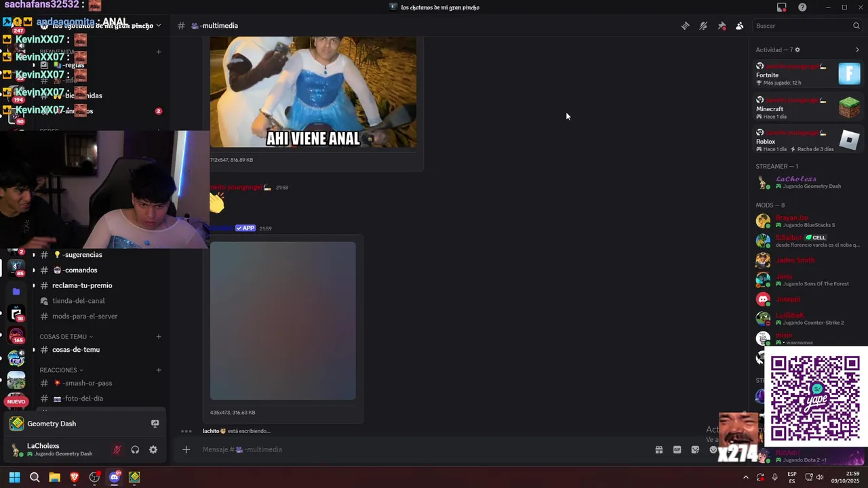Open the sticker picker icon
The height and width of the screenshot is (488, 868).
pos(695,449)
